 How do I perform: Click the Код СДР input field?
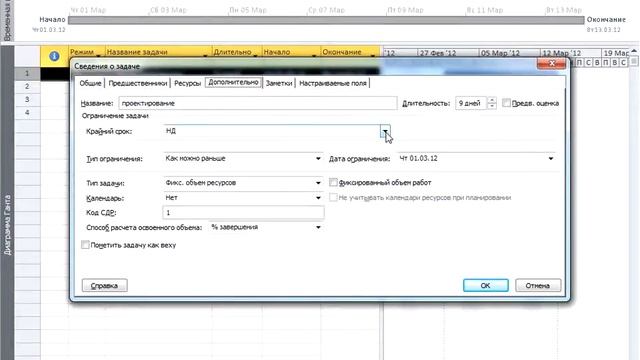[243, 213]
